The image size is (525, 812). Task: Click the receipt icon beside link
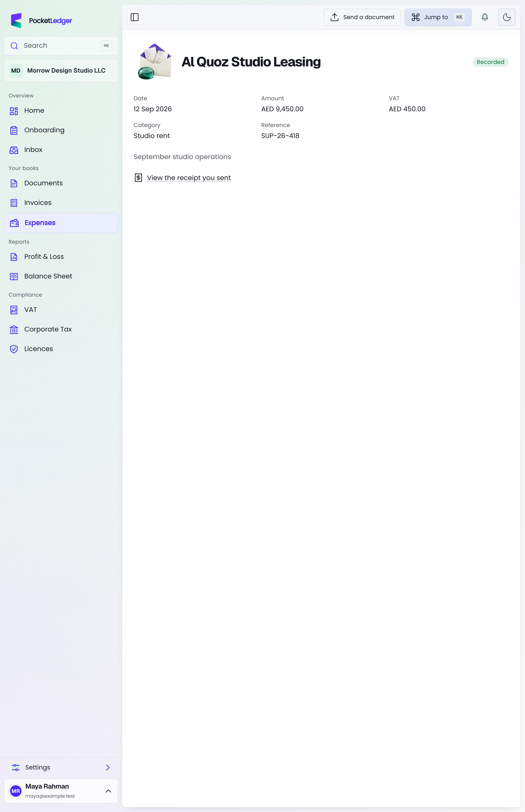pyautogui.click(x=138, y=178)
